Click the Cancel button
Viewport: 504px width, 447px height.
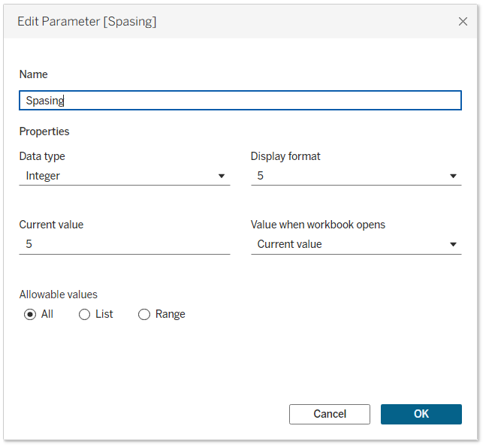(x=330, y=414)
